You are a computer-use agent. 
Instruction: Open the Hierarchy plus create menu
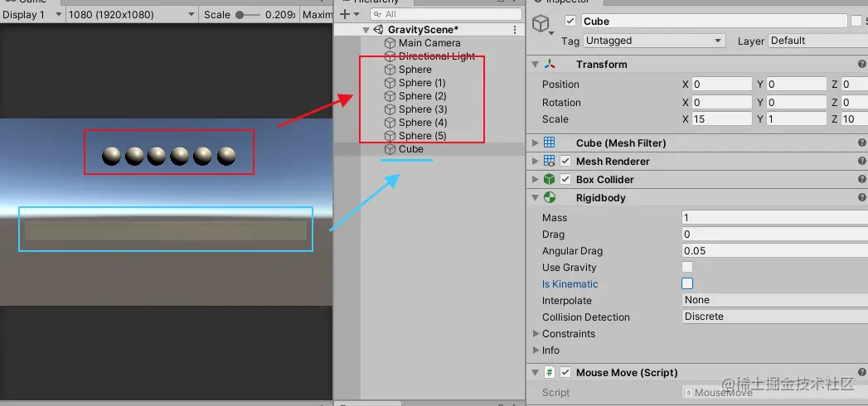point(349,14)
